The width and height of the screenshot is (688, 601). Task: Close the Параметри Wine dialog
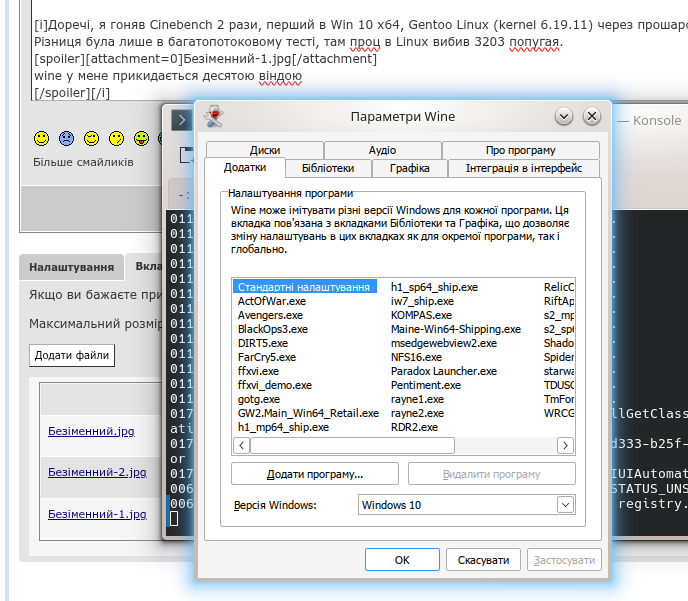pos(592,116)
